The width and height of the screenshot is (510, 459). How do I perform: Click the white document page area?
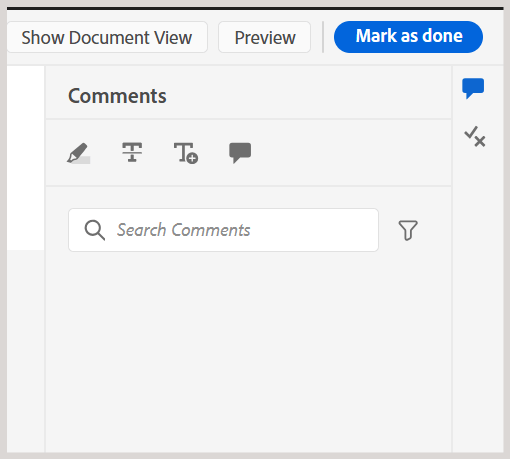26,158
